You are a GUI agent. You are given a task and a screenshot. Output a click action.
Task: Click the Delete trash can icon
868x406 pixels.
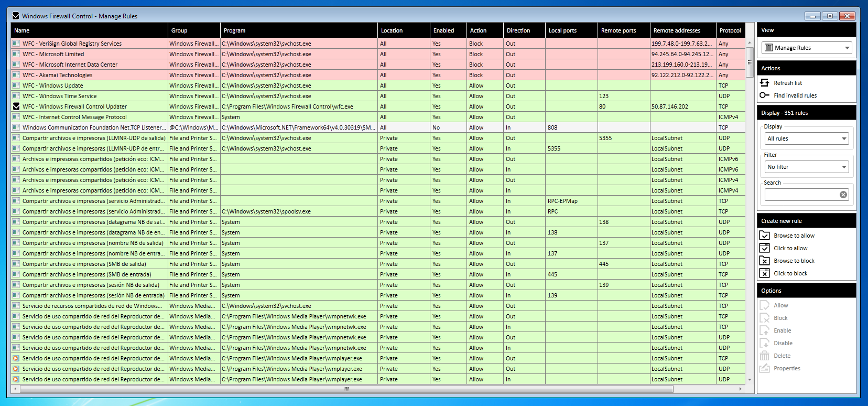[x=765, y=356]
